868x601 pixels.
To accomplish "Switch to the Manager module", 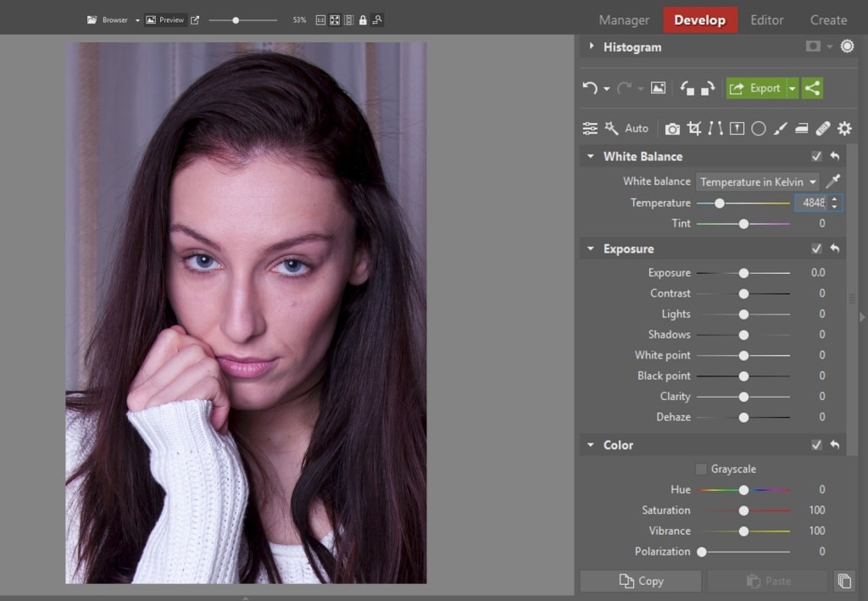I will [623, 19].
